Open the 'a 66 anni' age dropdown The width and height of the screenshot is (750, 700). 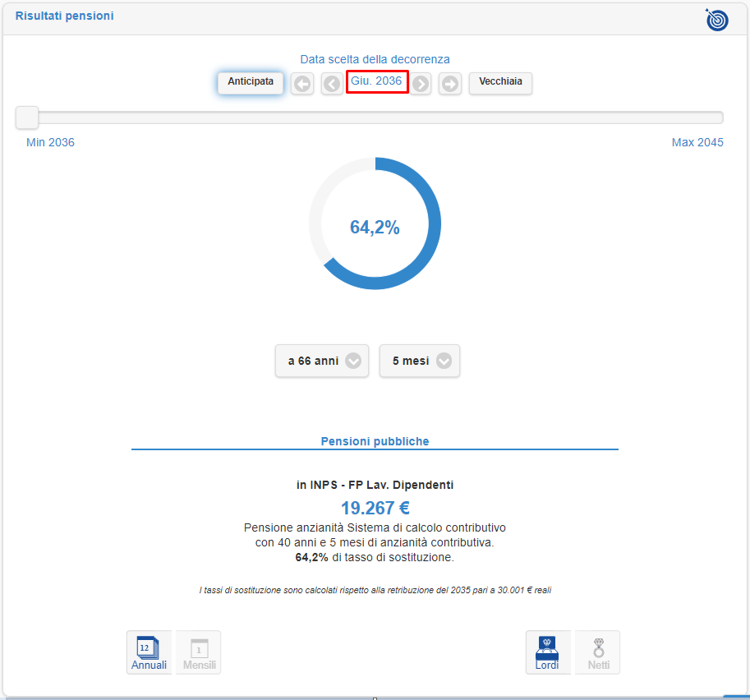[x=322, y=361]
